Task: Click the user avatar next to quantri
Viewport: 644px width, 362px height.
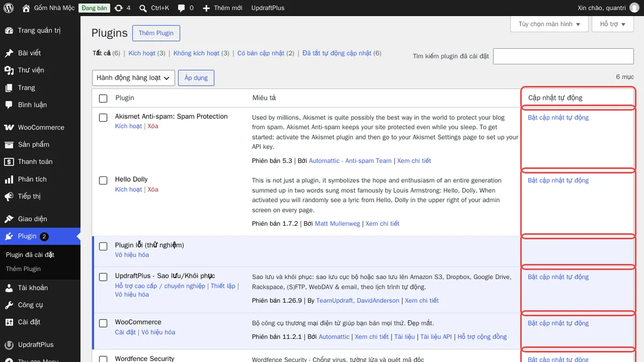Action: coord(634,8)
